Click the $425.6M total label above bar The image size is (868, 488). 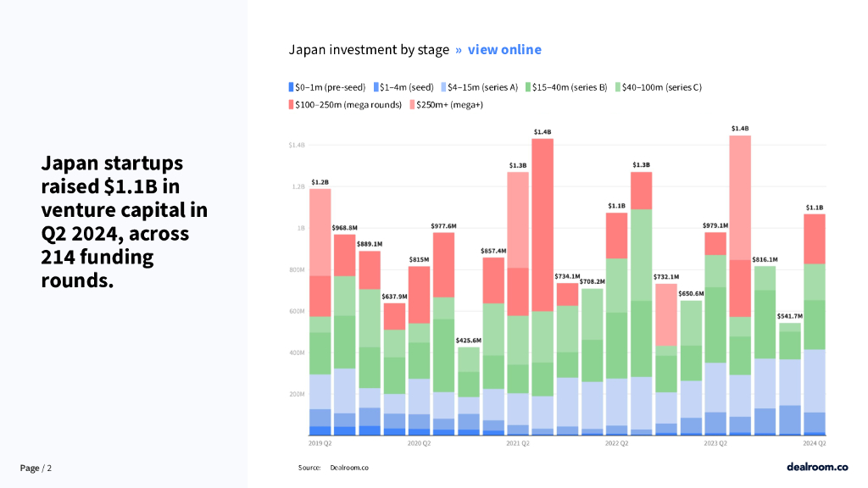(x=469, y=341)
